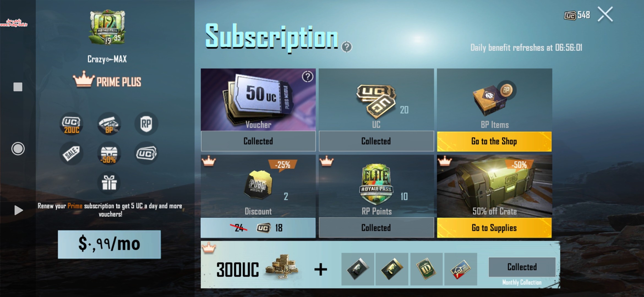Buy discount item for 18 UC

[x=258, y=228]
